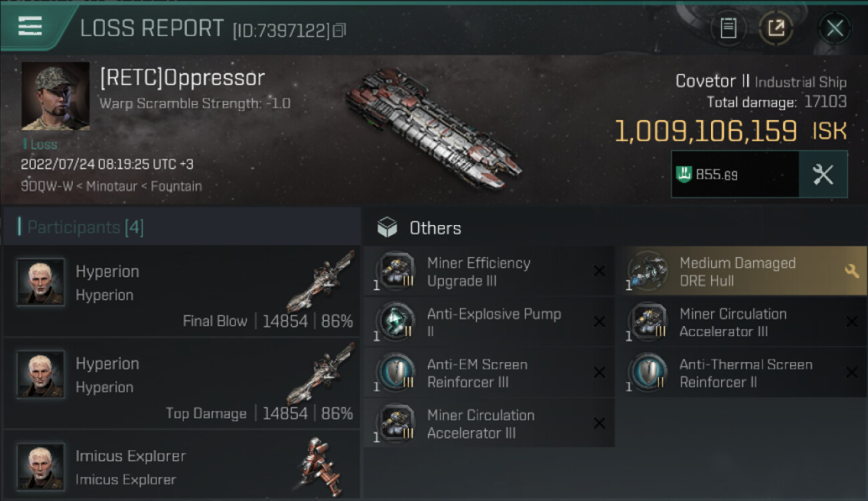Close the Loss Report window
This screenshot has width=868, height=501.
pyautogui.click(x=835, y=28)
